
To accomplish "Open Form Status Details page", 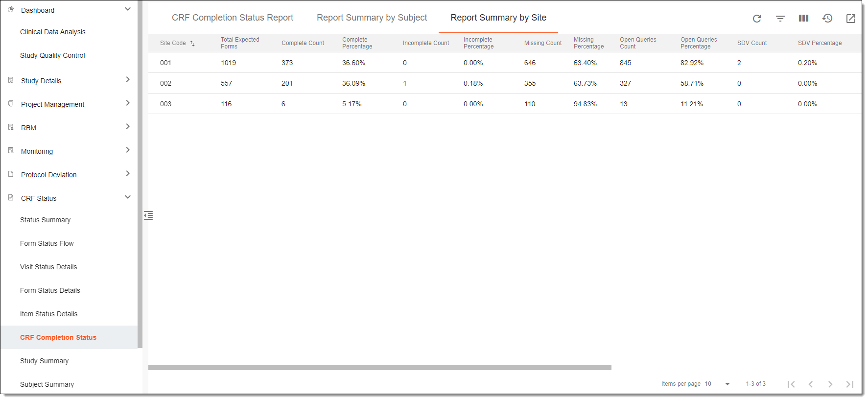I will (50, 290).
